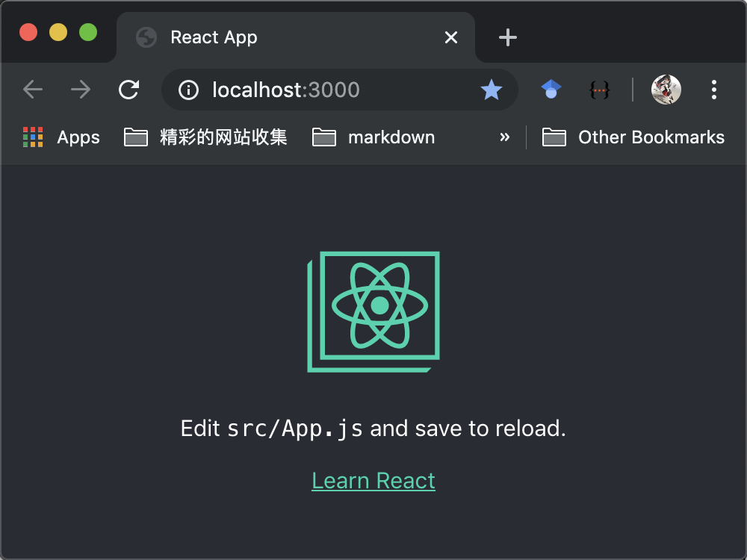Open the Apps grid shortcut

(61, 137)
